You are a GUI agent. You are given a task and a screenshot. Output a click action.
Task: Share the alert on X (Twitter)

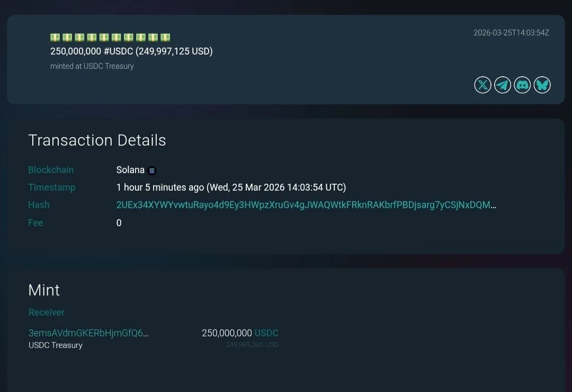coord(482,85)
